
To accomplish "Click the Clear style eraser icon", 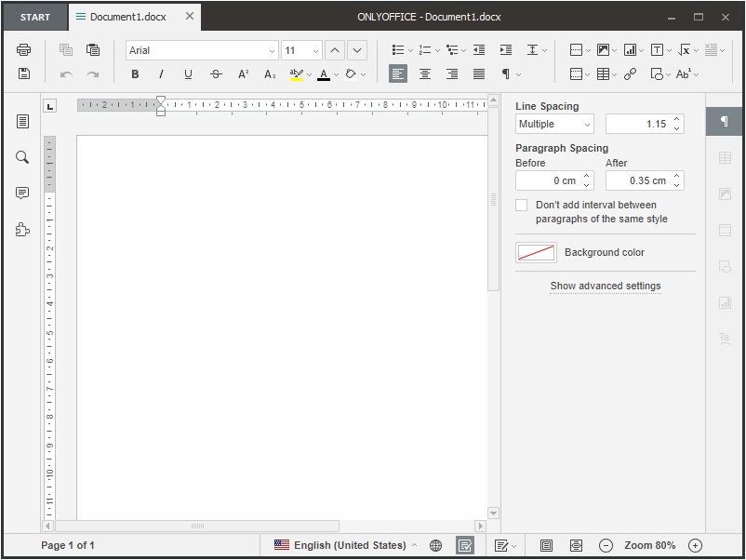I will click(351, 74).
